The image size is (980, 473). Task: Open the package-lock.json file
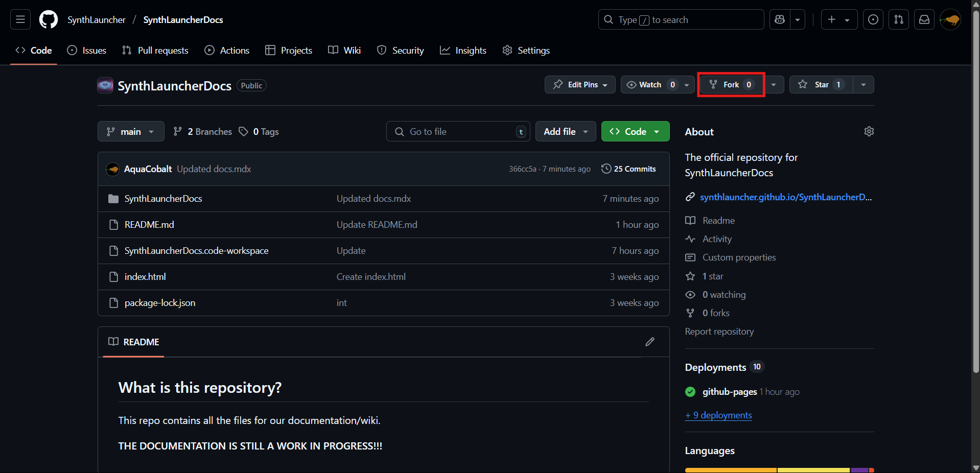pyautogui.click(x=159, y=303)
